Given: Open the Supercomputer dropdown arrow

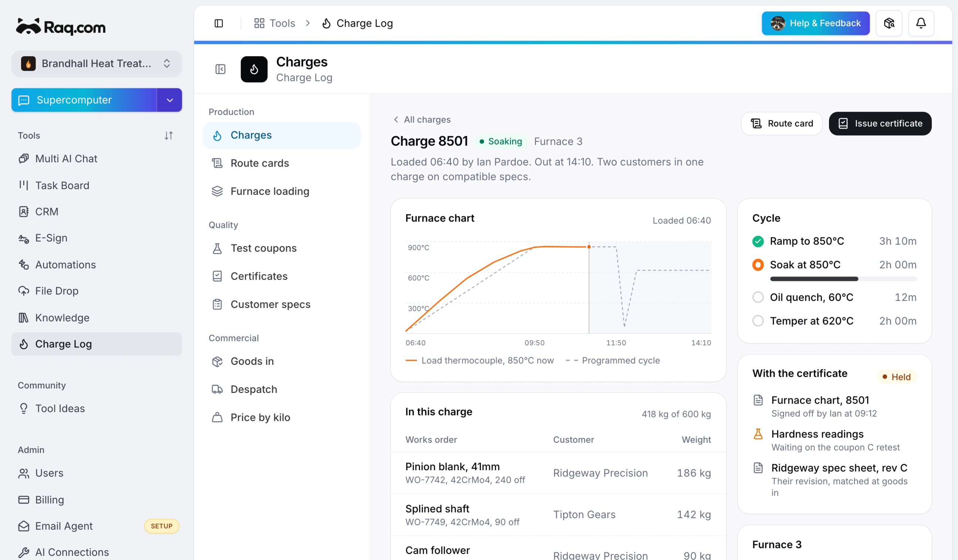Looking at the screenshot, I should click(170, 100).
